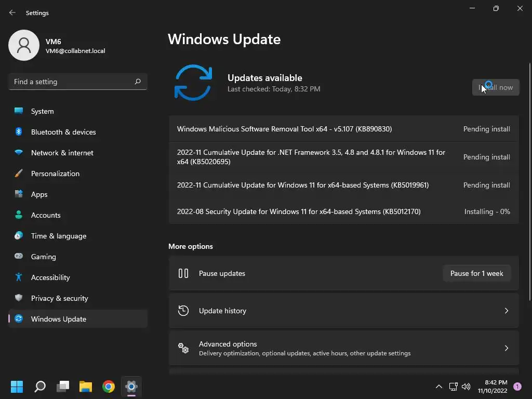Click the Updates available heading
Viewport: 532px width, 399px height.
pos(264,78)
